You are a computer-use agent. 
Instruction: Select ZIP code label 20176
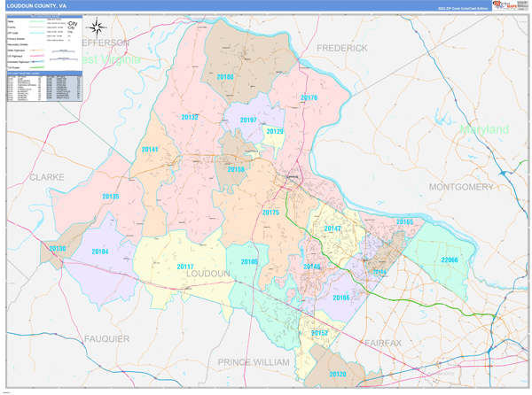pos(309,98)
